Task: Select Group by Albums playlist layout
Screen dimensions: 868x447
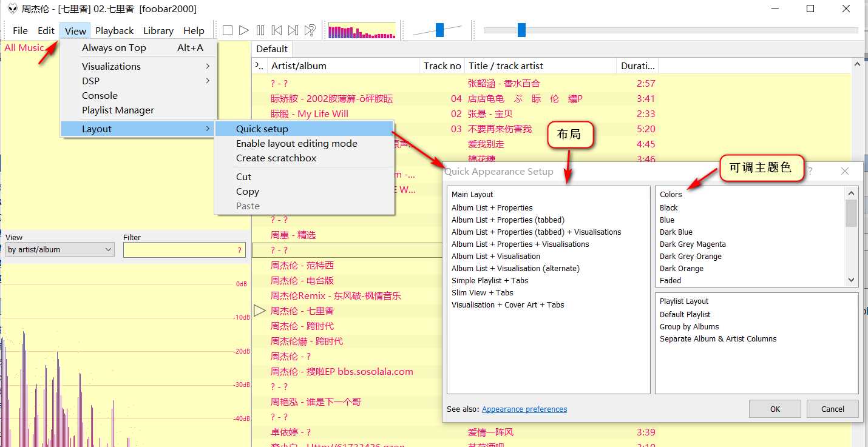Action: [690, 326]
